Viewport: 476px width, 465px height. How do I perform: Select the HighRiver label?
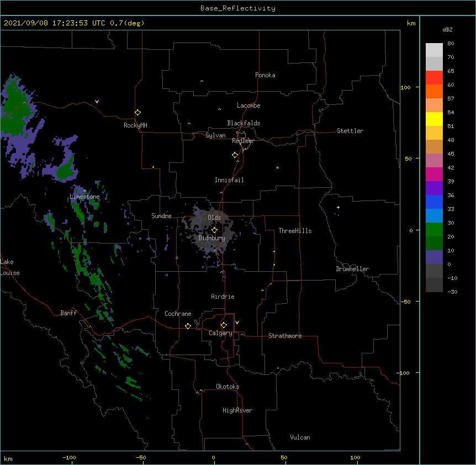click(x=237, y=410)
